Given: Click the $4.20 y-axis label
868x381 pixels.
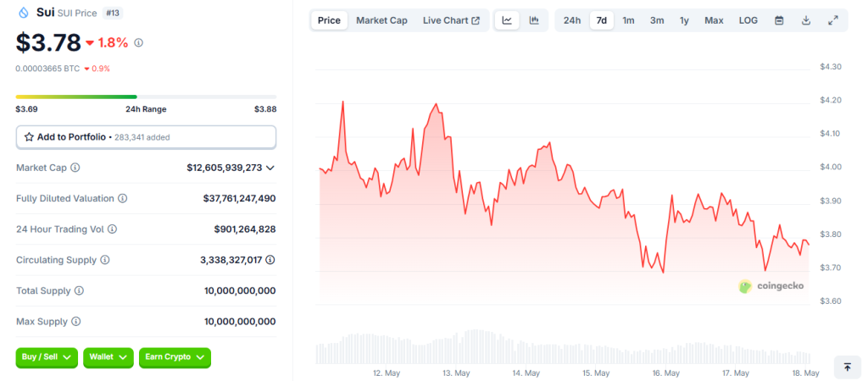Looking at the screenshot, I should (x=831, y=100).
